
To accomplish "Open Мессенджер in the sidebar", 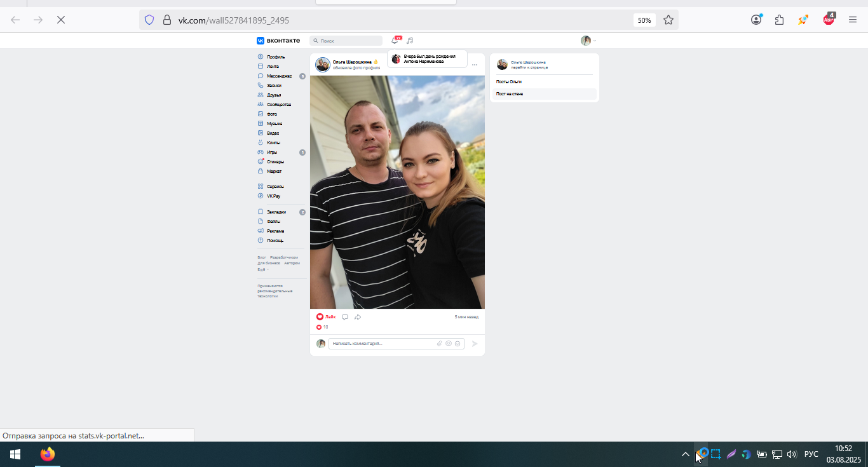I will click(280, 76).
